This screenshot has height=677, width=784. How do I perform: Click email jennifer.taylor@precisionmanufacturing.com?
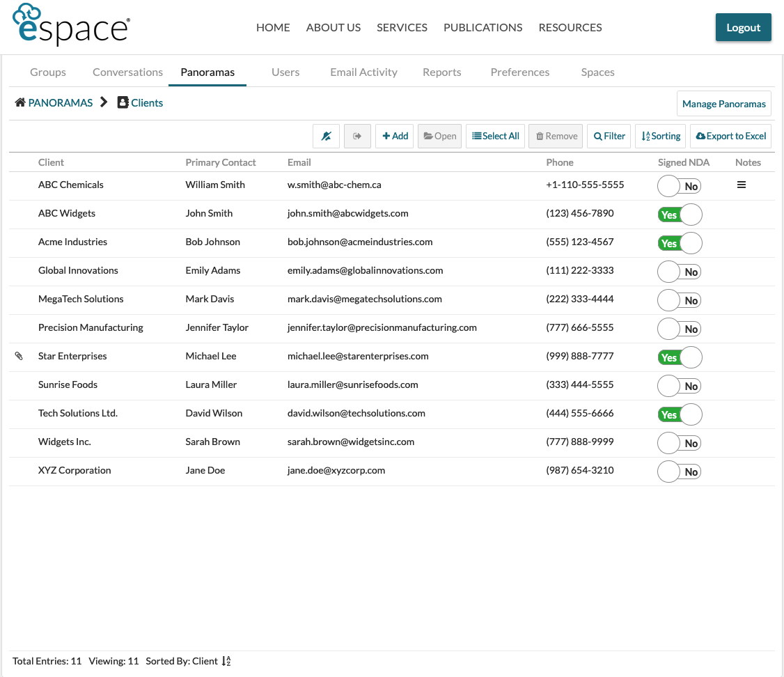382,327
